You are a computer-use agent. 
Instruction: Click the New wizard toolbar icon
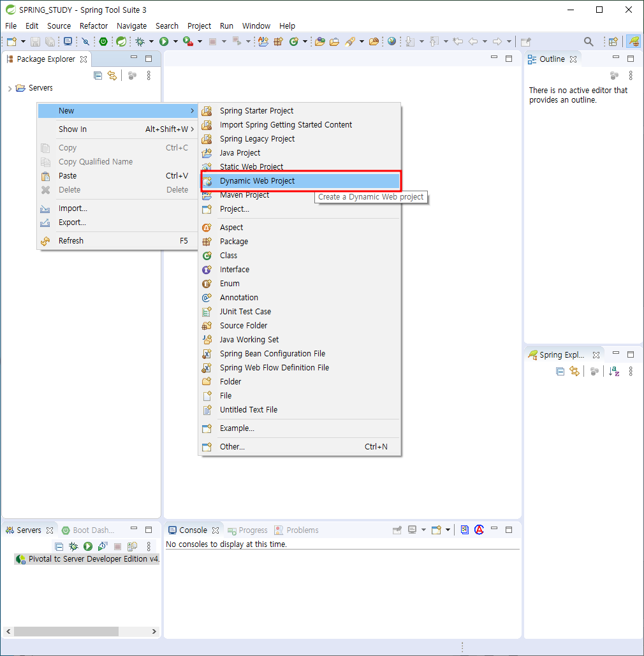(x=11, y=41)
